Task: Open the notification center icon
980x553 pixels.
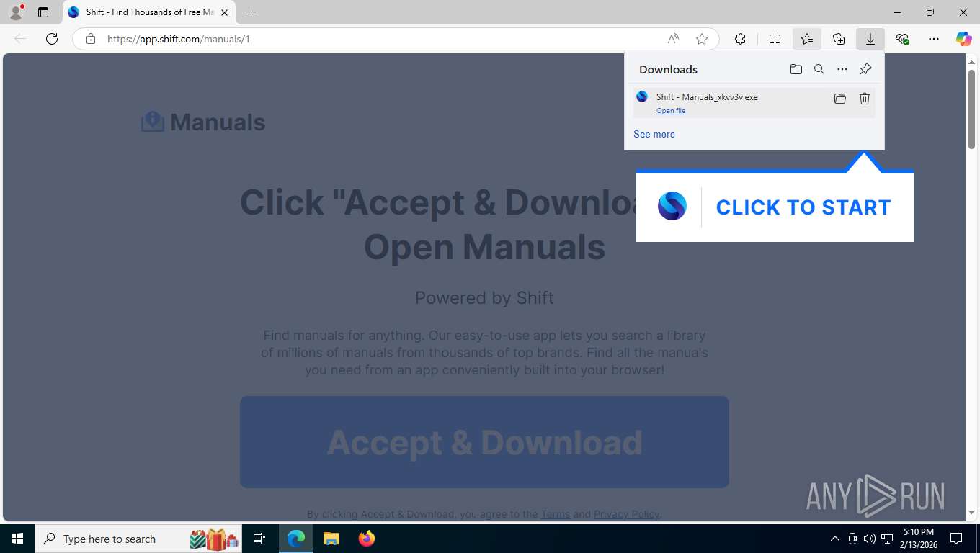Action: click(x=956, y=539)
